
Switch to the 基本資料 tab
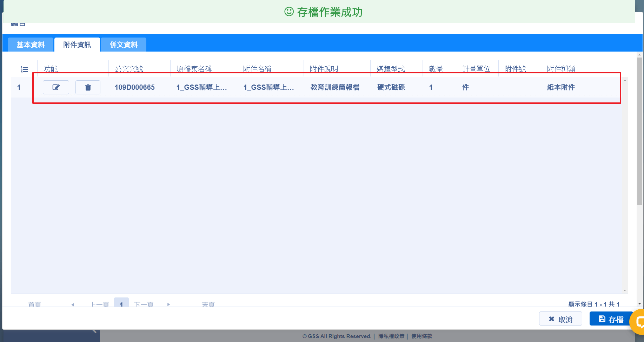tap(31, 45)
